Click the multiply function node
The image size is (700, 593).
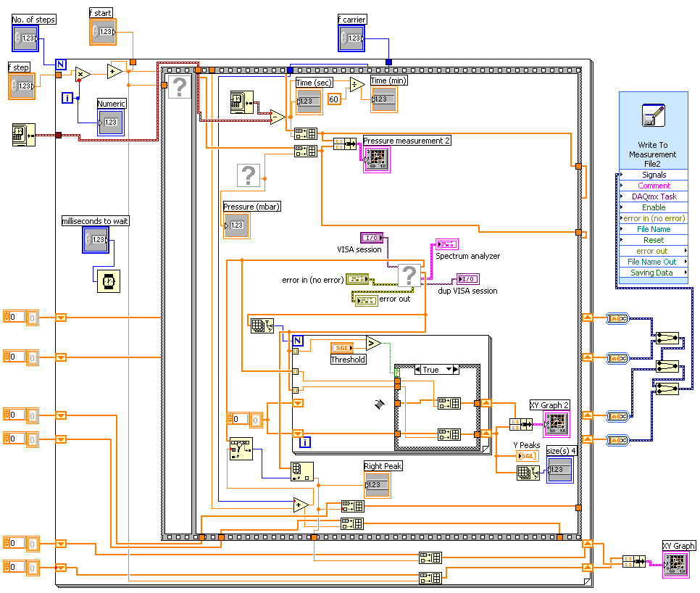click(83, 75)
